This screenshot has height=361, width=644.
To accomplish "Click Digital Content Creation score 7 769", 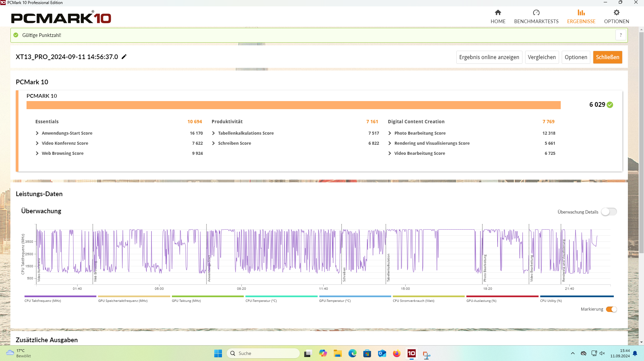I will coord(548,122).
